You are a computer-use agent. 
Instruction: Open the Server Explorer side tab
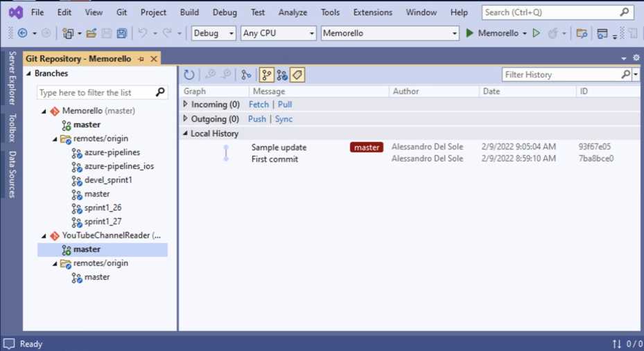12,78
